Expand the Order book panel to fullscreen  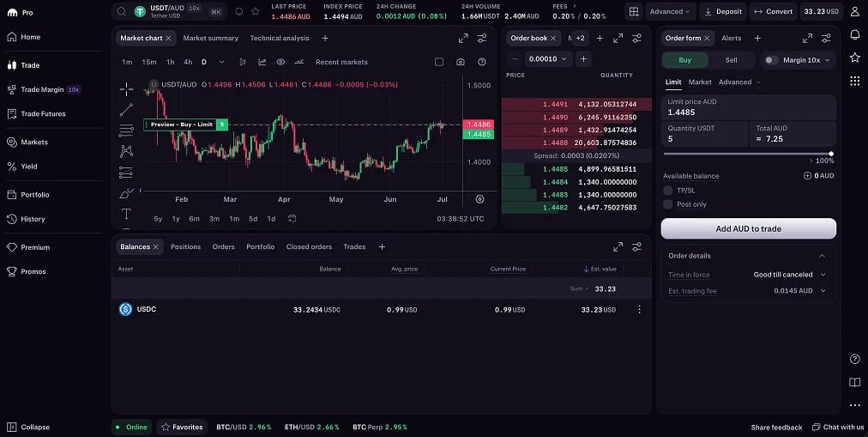[618, 39]
